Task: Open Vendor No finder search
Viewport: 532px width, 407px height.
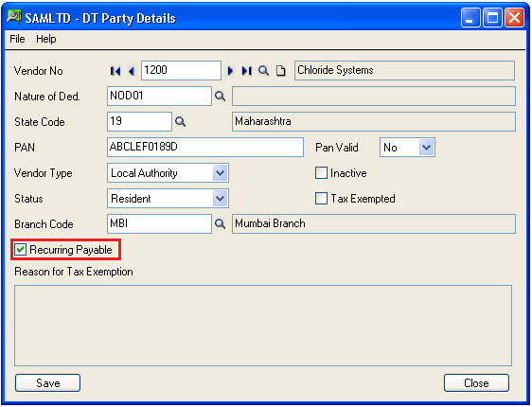Action: click(263, 71)
